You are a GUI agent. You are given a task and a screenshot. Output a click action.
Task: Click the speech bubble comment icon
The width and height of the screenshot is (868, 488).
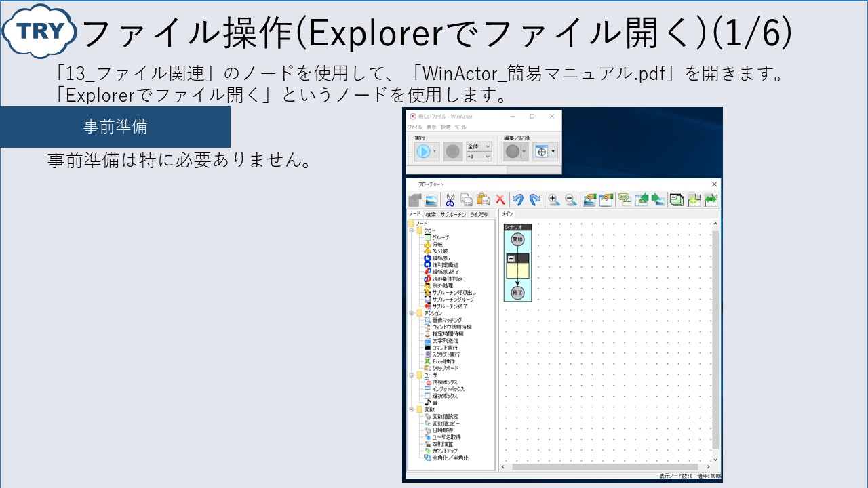(625, 199)
